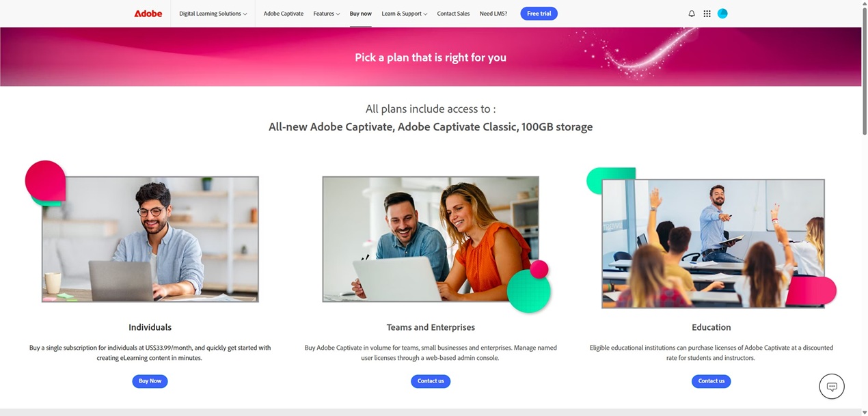The height and width of the screenshot is (416, 868).
Task: Open the notifications bell
Action: pos(692,14)
